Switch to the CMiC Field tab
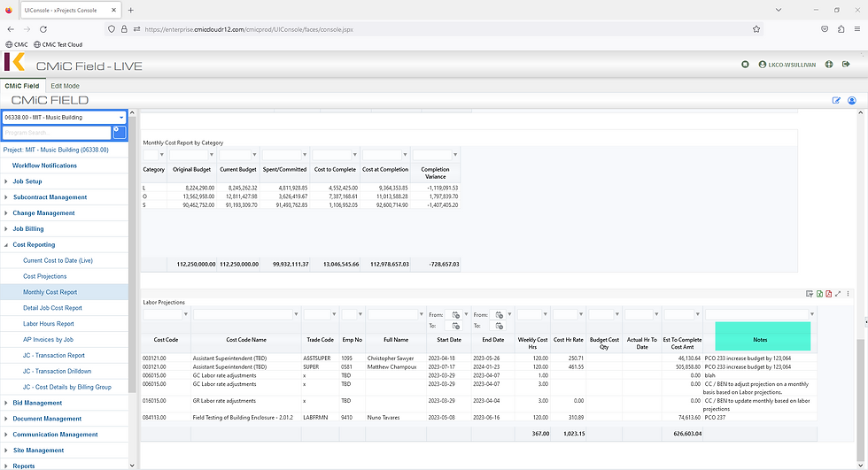Screen dimensions: 868x470 click(22, 86)
